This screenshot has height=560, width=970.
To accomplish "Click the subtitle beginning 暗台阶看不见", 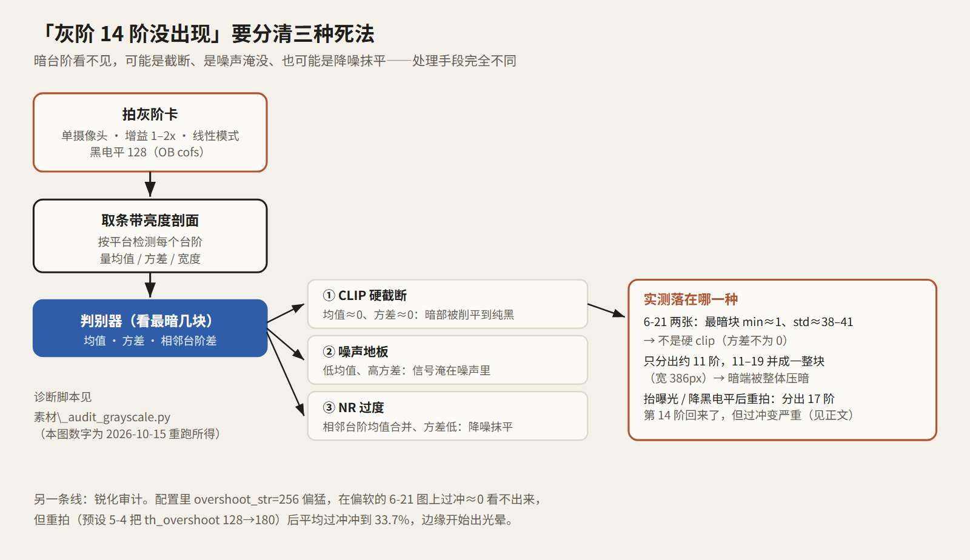I will (275, 61).
